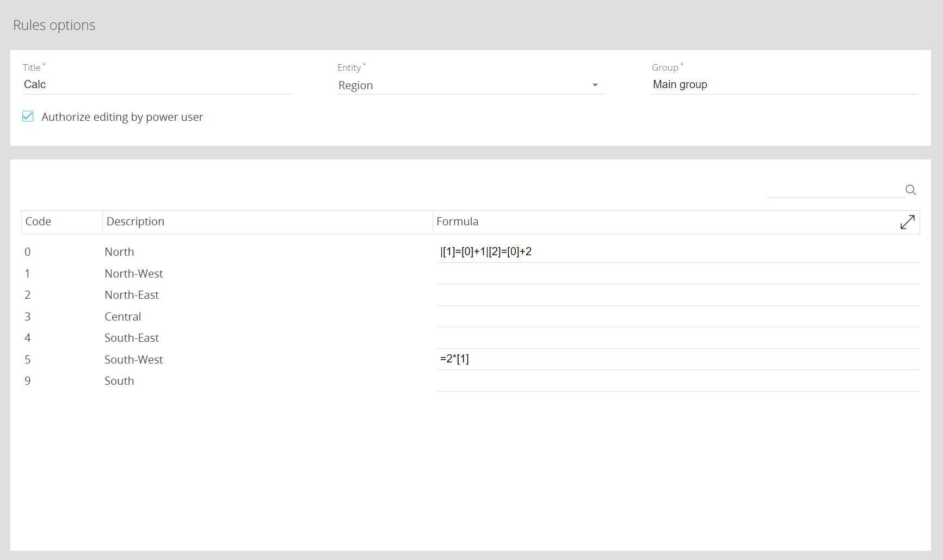The width and height of the screenshot is (943, 560).
Task: Open the Entity dropdown arrow
Action: [595, 85]
